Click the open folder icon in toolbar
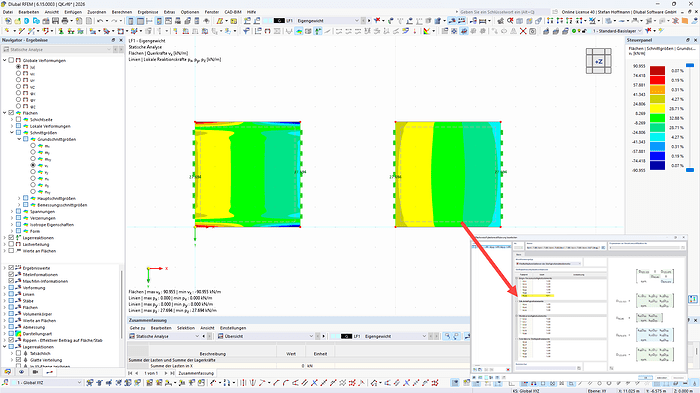Viewport: 700px width, 393px height. click(x=17, y=21)
